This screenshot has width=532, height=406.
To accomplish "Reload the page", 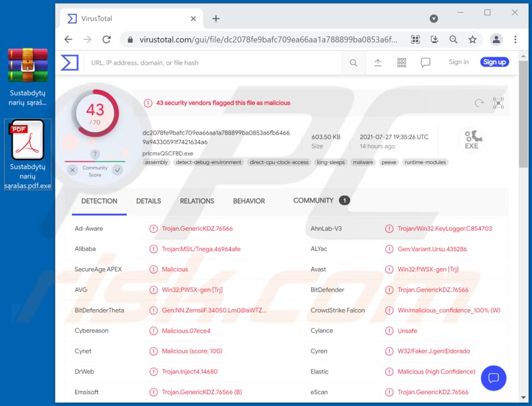I will 106,39.
